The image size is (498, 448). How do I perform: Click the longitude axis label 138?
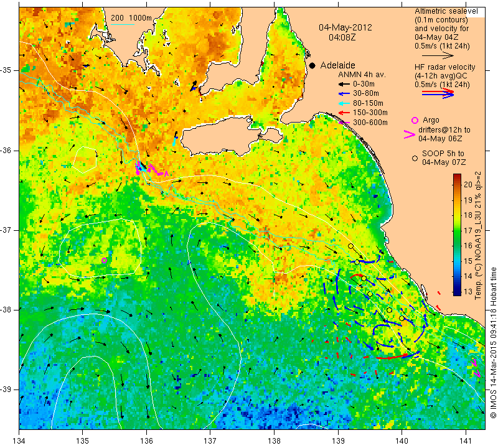tap(274, 441)
